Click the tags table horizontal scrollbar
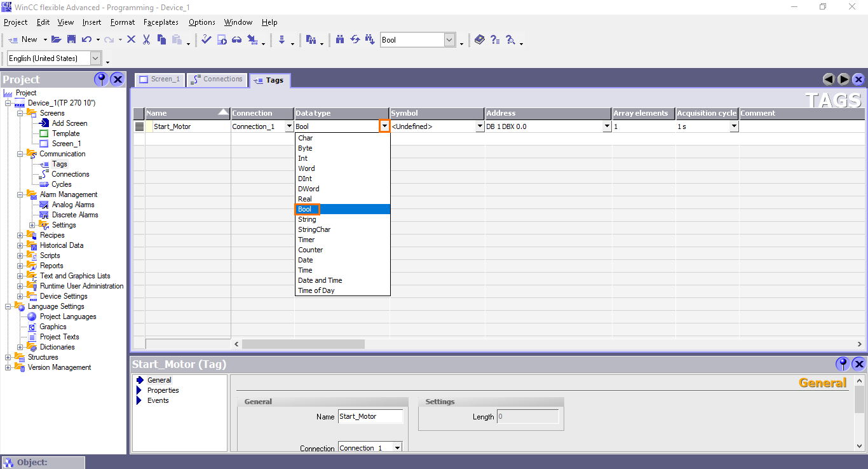Viewport: 868px width, 469px height. (x=304, y=344)
